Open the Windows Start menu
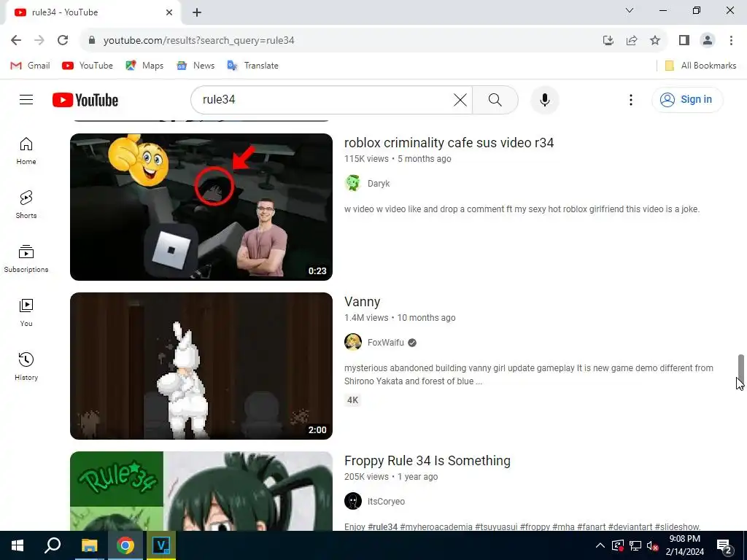The height and width of the screenshot is (560, 747). coord(18,545)
